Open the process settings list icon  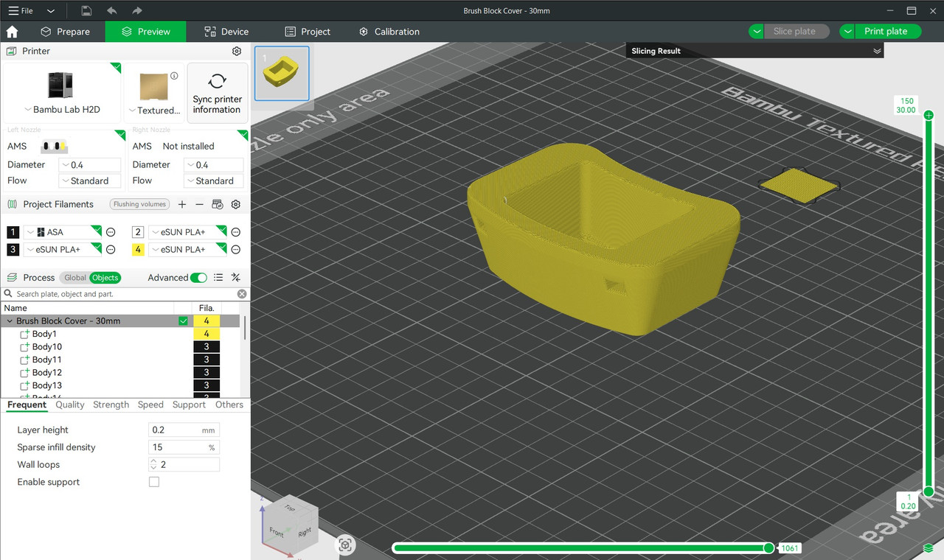coord(218,278)
